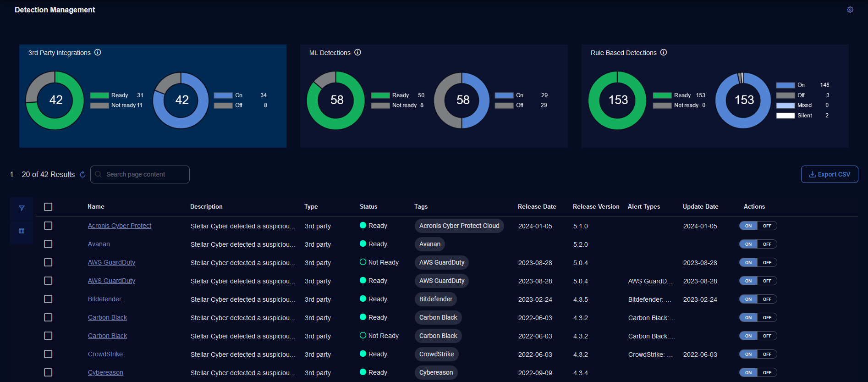Click the 3rd Party Integrations info icon
The width and height of the screenshot is (868, 382).
pyautogui.click(x=98, y=53)
